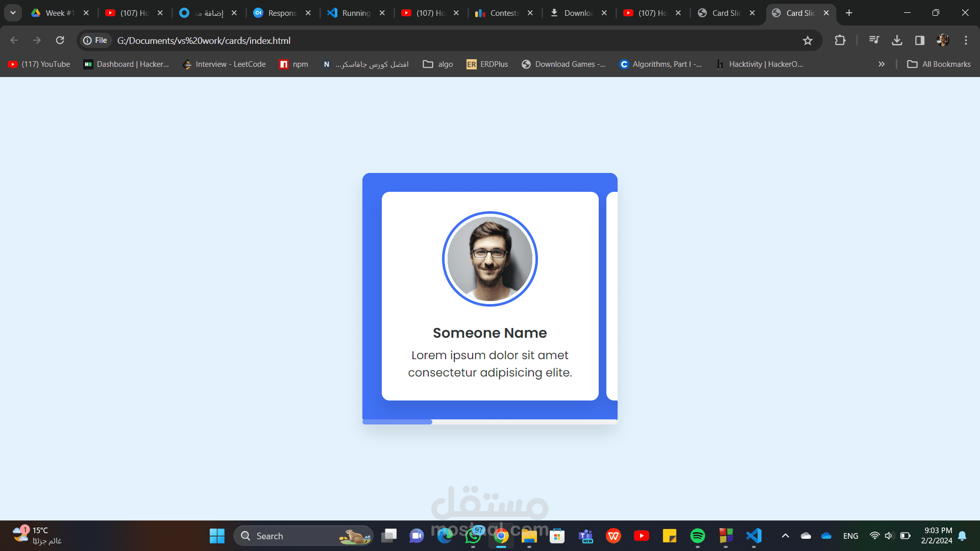Expand the hidden bookmarks chevron

[x=881, y=64]
